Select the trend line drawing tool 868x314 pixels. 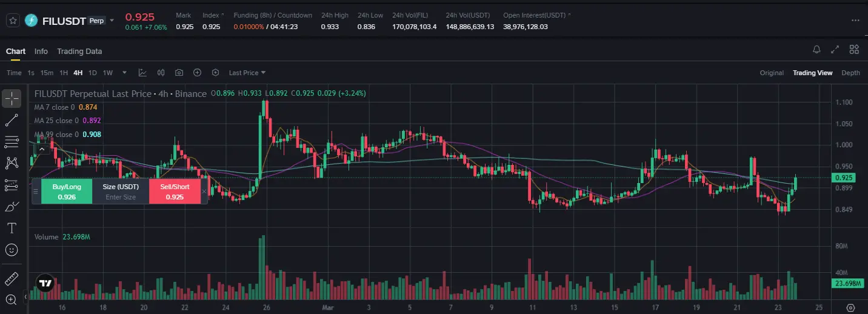tap(12, 120)
